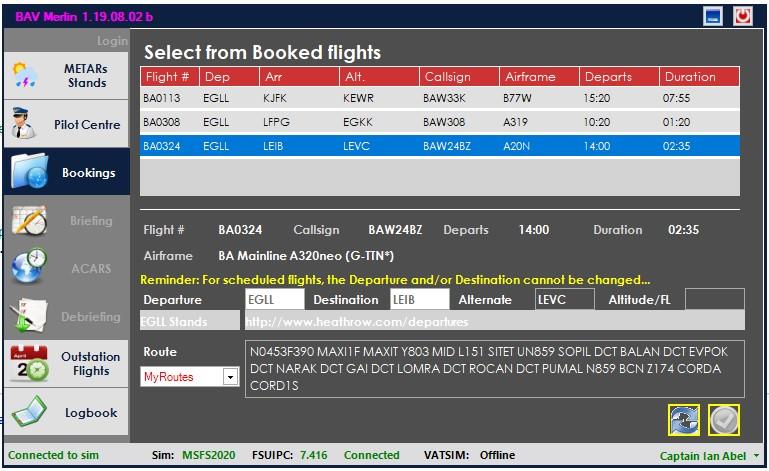
Task: Minimize the BAV Merlin window
Action: point(713,16)
